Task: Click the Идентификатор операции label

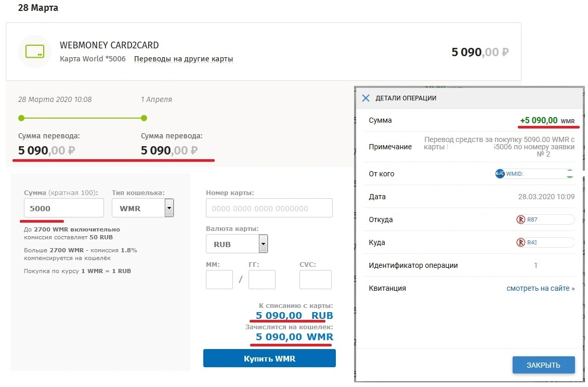Action: coord(413,265)
